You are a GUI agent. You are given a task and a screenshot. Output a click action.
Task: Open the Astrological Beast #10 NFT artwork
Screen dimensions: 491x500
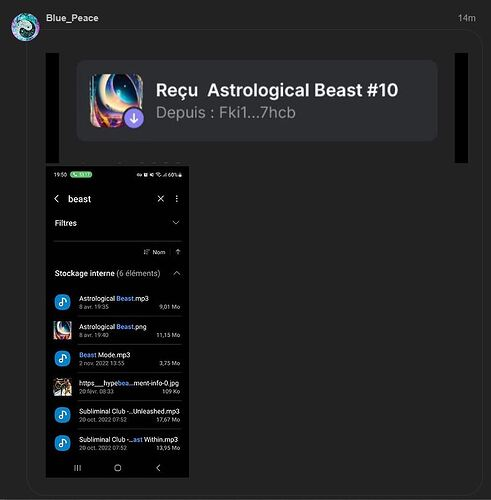pyautogui.click(x=116, y=100)
